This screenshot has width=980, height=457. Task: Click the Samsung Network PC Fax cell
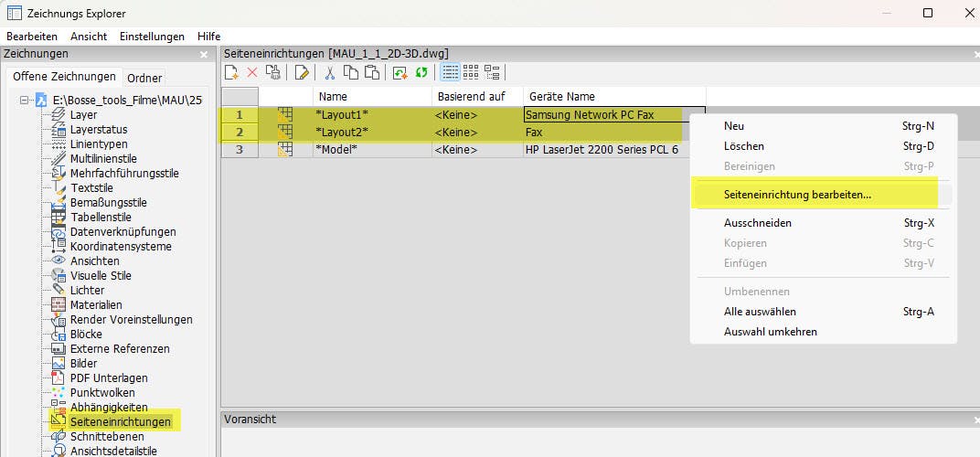point(614,114)
